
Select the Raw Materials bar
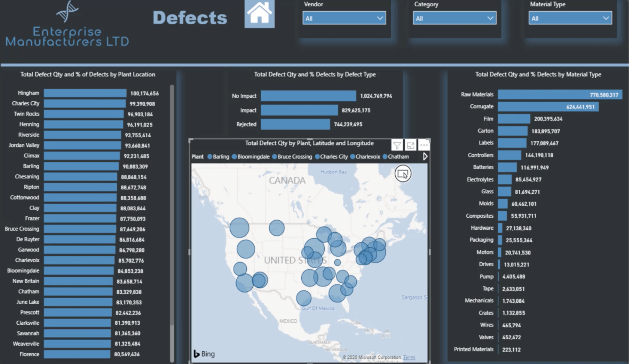coord(560,95)
